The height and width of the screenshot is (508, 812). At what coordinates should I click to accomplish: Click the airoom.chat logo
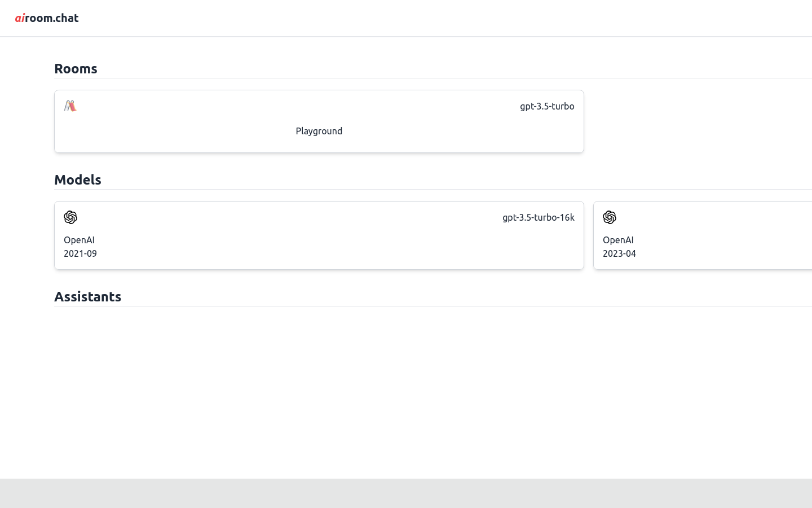coord(47,18)
